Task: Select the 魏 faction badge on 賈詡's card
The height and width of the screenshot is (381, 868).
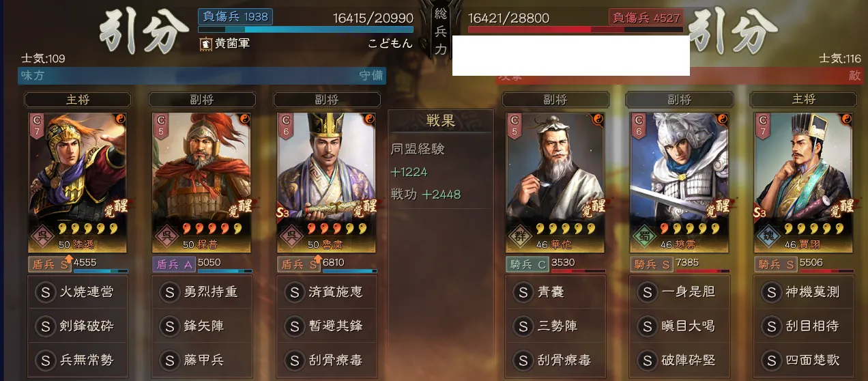Action: click(x=768, y=237)
